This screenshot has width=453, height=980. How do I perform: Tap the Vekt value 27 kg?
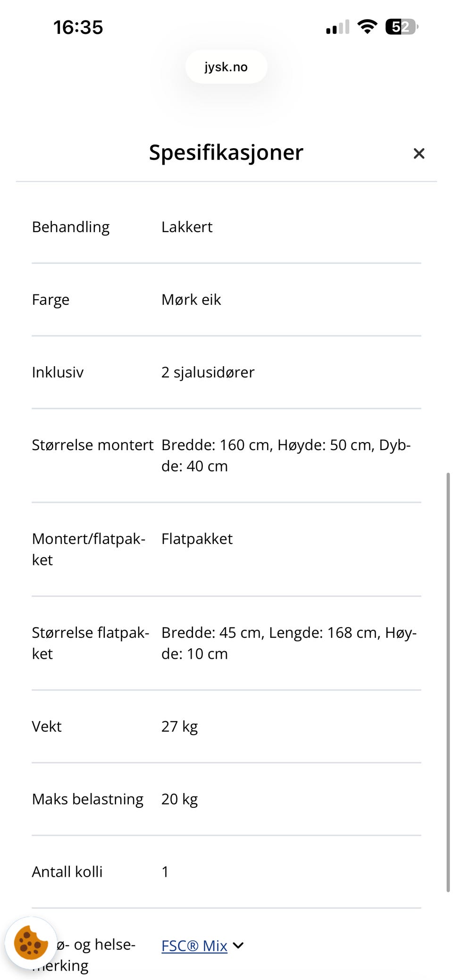(179, 727)
